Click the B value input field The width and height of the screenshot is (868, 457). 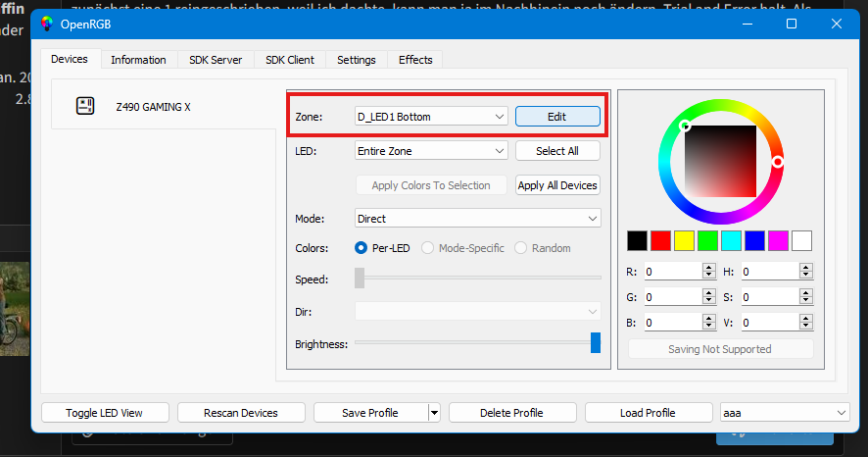[674, 323]
